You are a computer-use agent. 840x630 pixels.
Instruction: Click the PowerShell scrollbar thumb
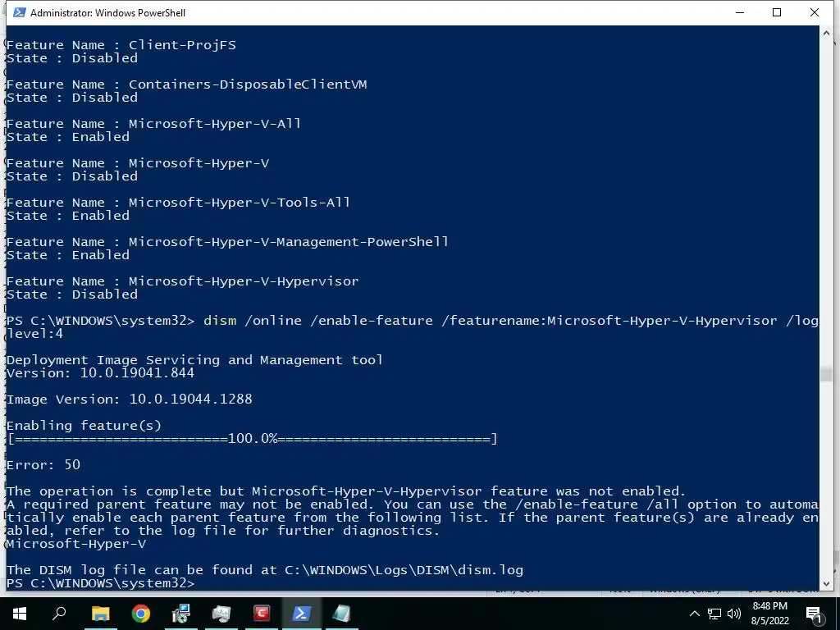tap(826, 374)
